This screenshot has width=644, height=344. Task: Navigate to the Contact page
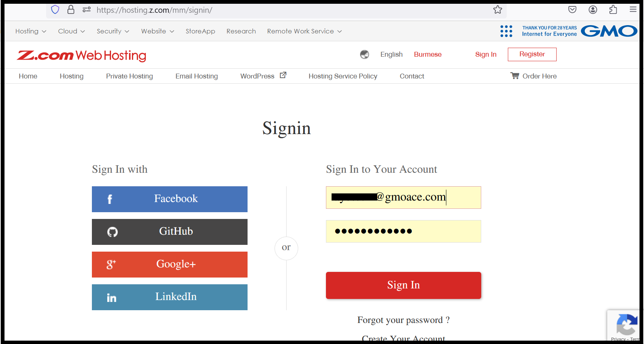tap(412, 76)
